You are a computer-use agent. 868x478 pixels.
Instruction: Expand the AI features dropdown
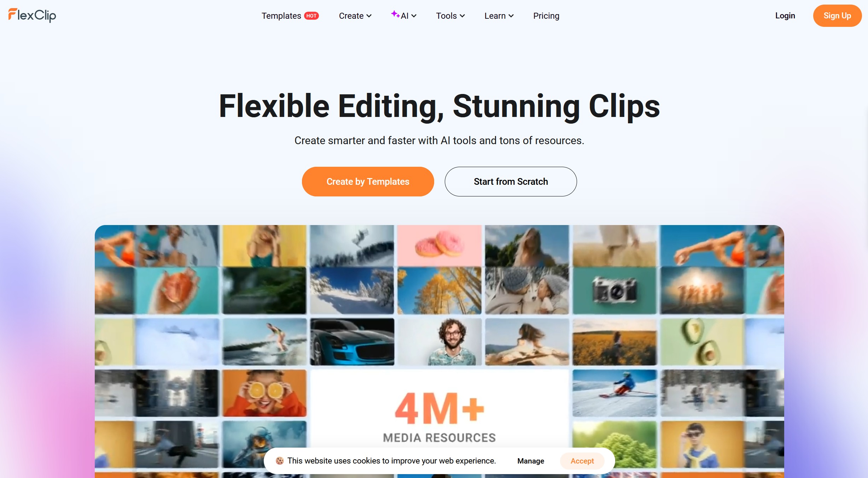404,16
